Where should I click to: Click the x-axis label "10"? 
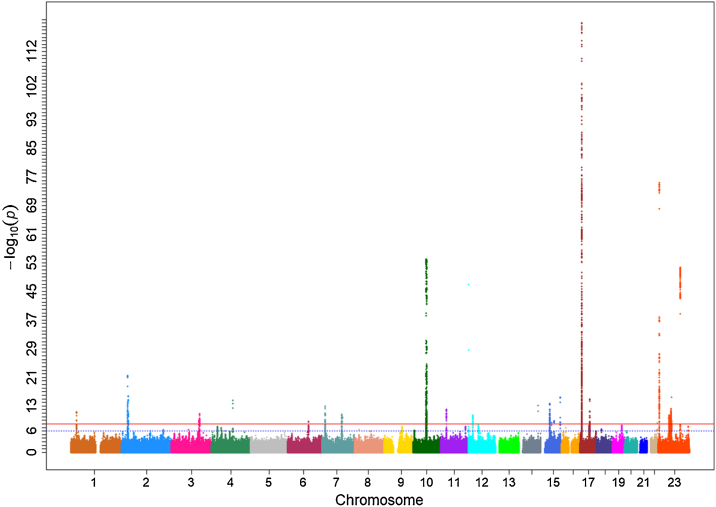click(426, 482)
